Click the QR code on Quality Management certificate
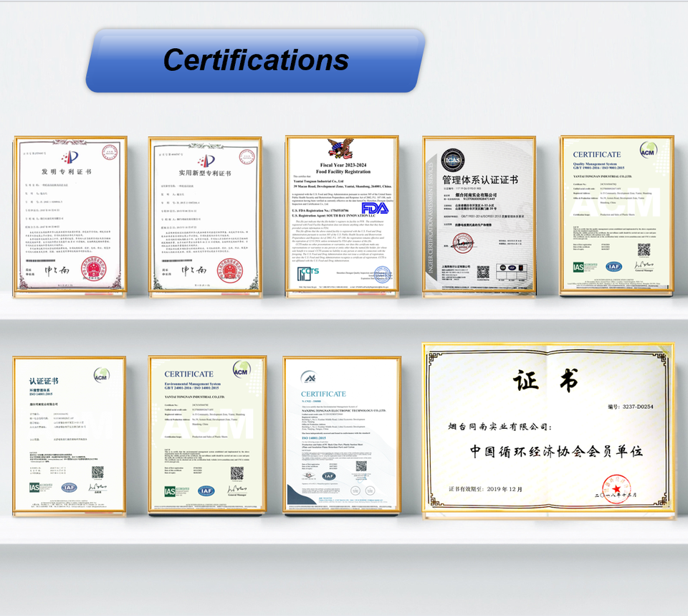 [x=644, y=250]
